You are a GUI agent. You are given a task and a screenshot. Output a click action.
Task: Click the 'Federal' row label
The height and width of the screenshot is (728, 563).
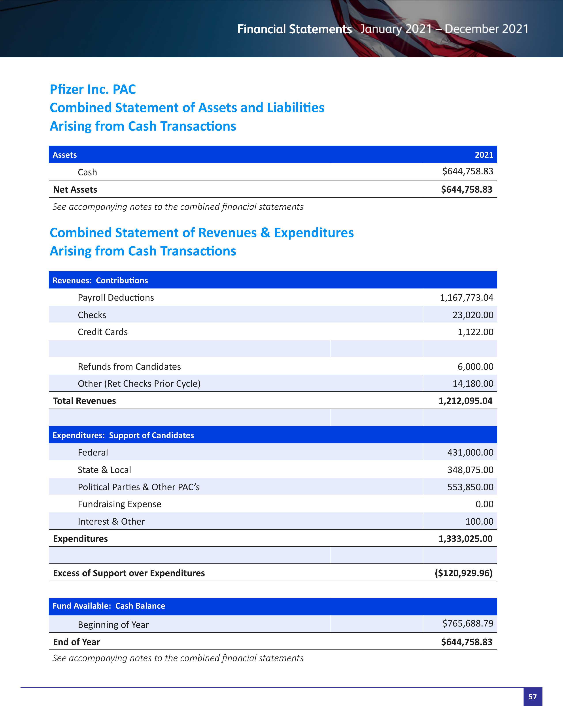point(93,453)
